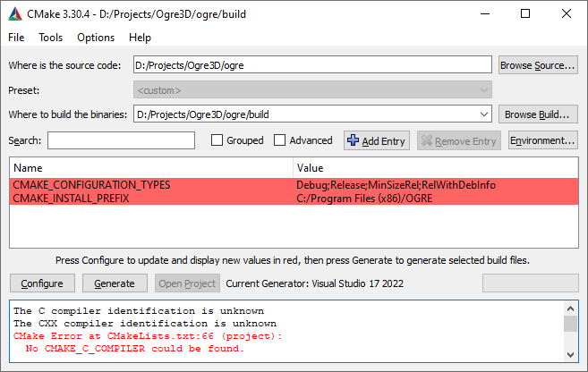Screen dimensions: 588x372
Task: Select the CMAKE_CONFIGURATION_TYPES entry name
Action: (x=91, y=185)
